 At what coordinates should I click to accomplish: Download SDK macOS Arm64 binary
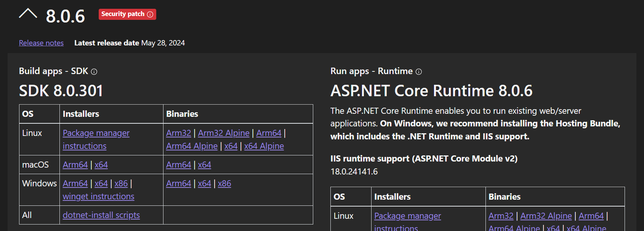tap(178, 165)
